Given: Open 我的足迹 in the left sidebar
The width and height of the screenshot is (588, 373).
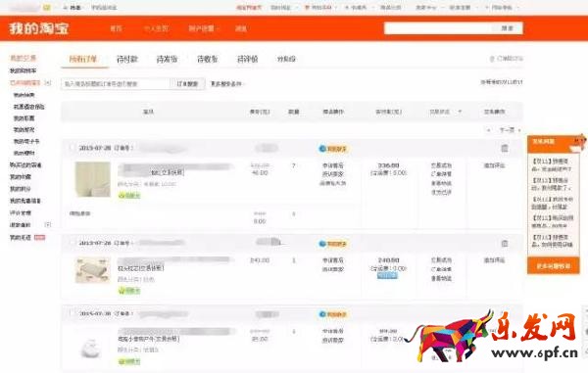Looking at the screenshot, I should 21,237.
